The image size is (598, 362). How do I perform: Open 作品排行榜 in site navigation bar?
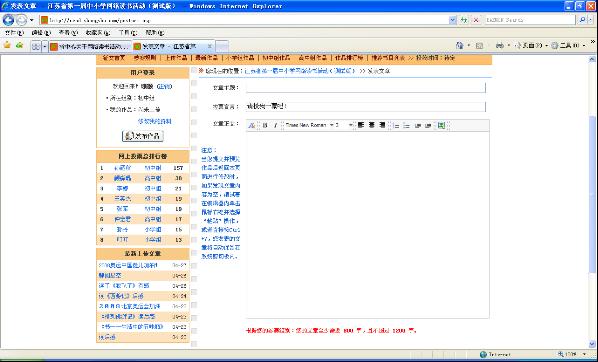[349, 58]
